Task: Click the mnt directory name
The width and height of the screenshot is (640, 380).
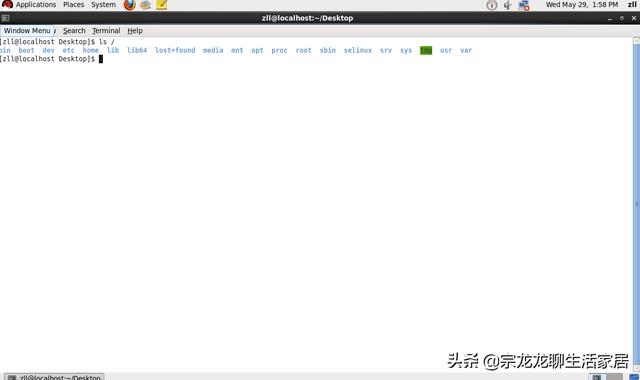Action: pos(237,50)
